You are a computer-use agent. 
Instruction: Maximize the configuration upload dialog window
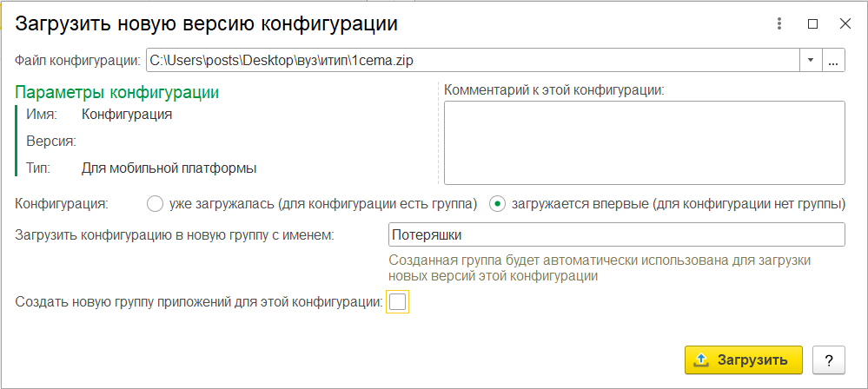(x=812, y=23)
